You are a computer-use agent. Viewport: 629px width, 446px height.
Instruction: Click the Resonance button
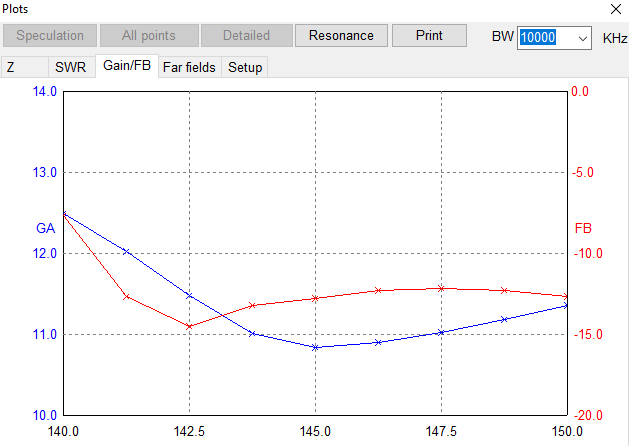click(x=341, y=36)
